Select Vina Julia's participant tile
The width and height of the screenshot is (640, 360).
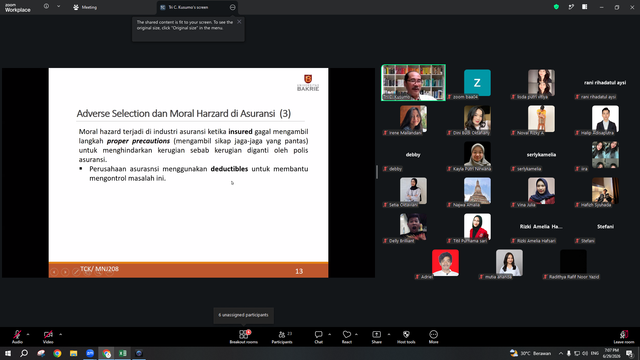541,191
